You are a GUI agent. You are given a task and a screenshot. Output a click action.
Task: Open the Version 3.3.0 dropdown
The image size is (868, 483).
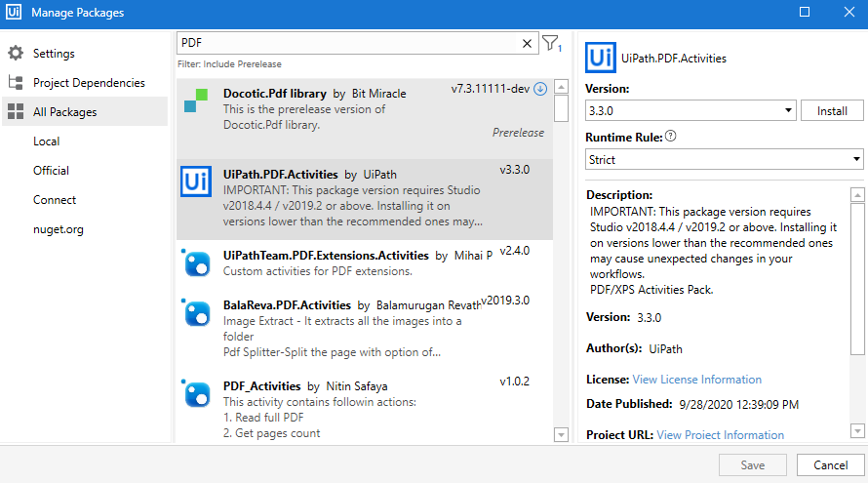[690, 111]
